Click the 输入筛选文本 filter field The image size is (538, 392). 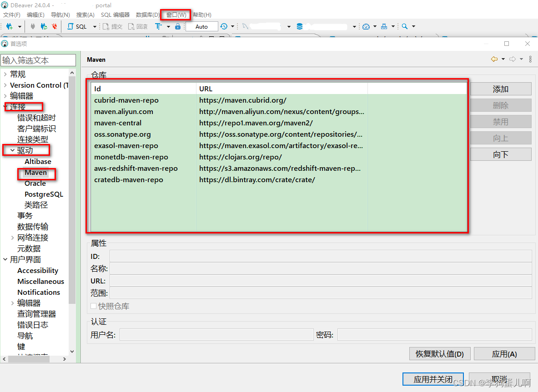tap(38, 60)
